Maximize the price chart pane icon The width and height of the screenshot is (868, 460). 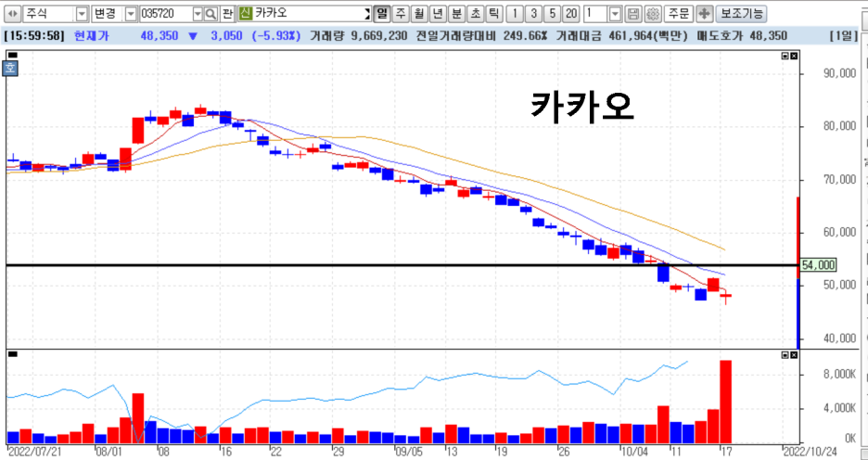(785, 56)
